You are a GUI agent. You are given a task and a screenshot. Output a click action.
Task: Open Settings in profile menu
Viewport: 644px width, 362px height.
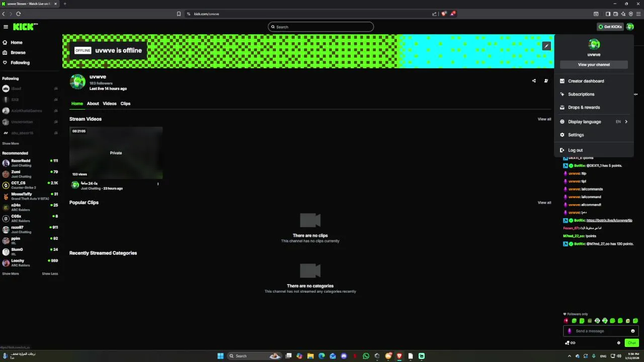point(594,135)
